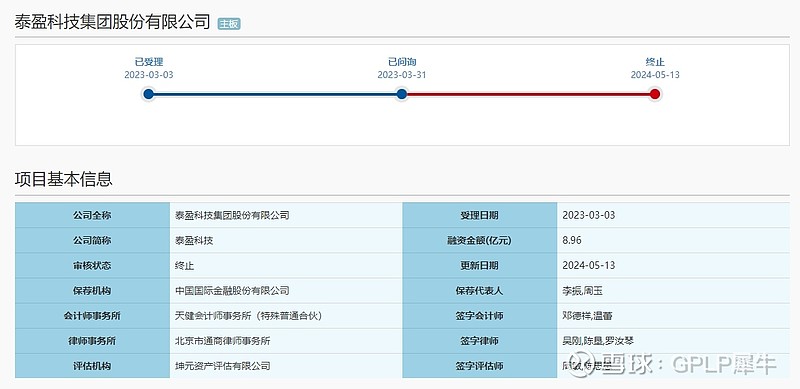Click the 泰盈科技 short name value

click(x=194, y=240)
